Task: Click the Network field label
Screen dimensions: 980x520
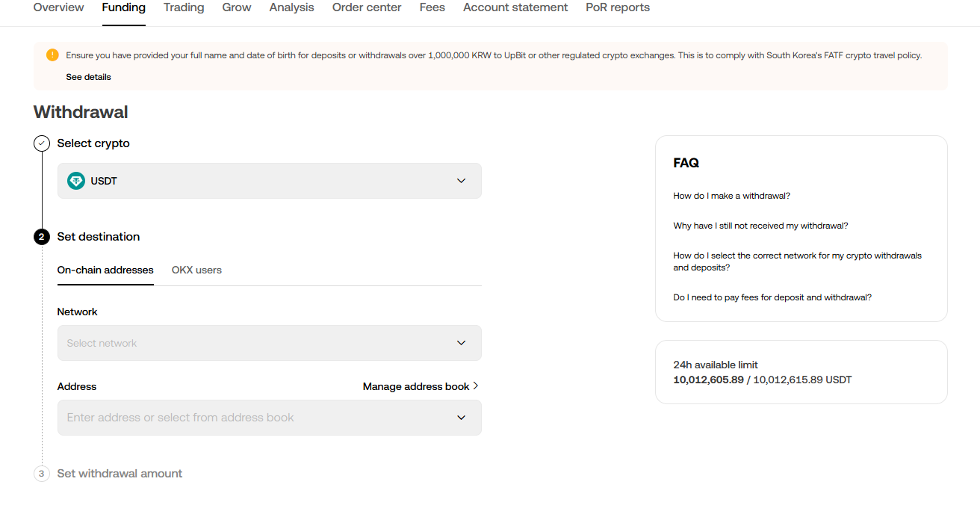Action: [x=78, y=312]
